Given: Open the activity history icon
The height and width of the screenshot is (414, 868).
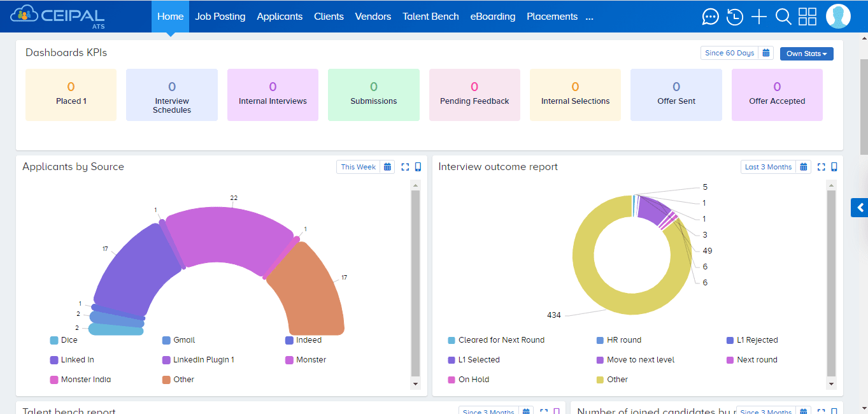Looking at the screenshot, I should [x=734, y=17].
